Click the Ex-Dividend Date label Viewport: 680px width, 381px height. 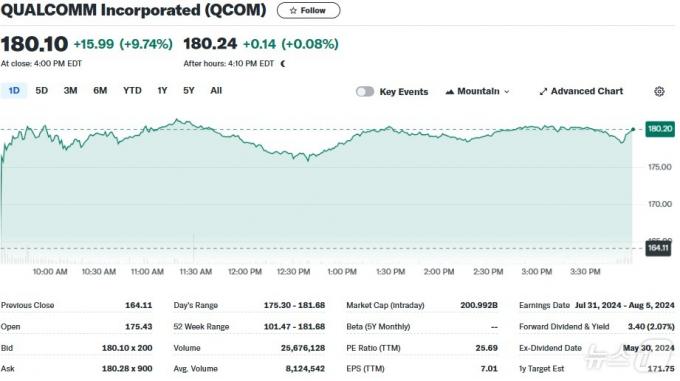click(550, 348)
